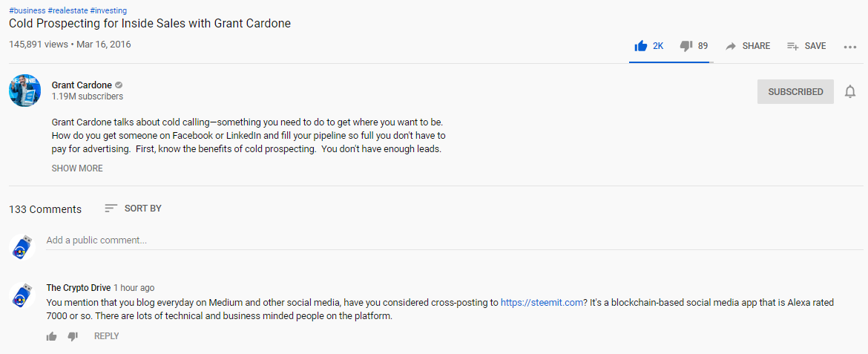The height and width of the screenshot is (354, 868).
Task: Like the video with thumbs up icon
Action: (x=641, y=46)
